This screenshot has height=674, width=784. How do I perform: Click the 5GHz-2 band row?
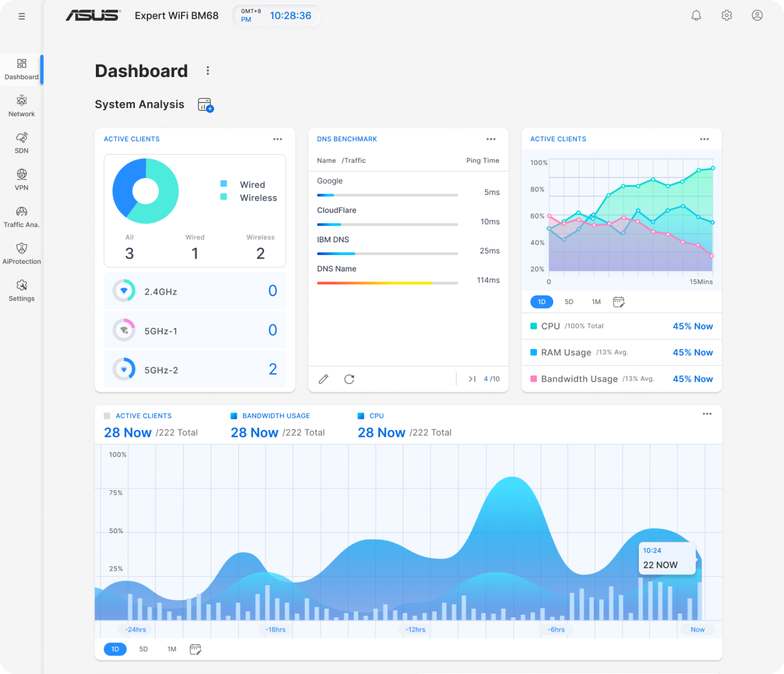(194, 369)
